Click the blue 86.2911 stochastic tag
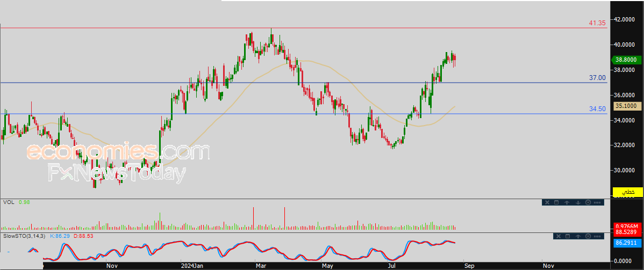This screenshot has height=270, width=644. tap(627, 243)
